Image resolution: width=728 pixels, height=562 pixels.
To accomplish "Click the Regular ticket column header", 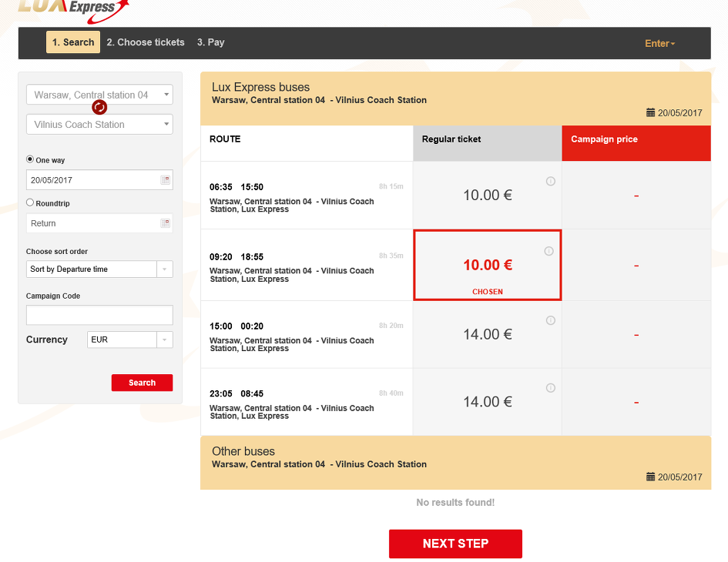I will pos(488,143).
